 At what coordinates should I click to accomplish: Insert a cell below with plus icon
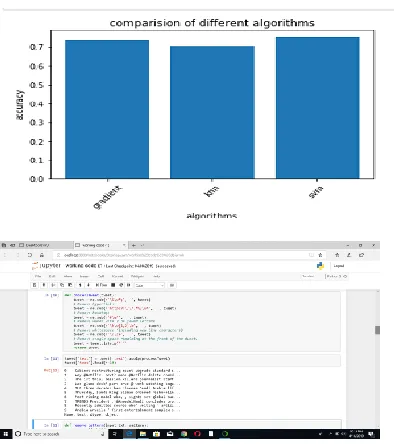tap(44, 285)
